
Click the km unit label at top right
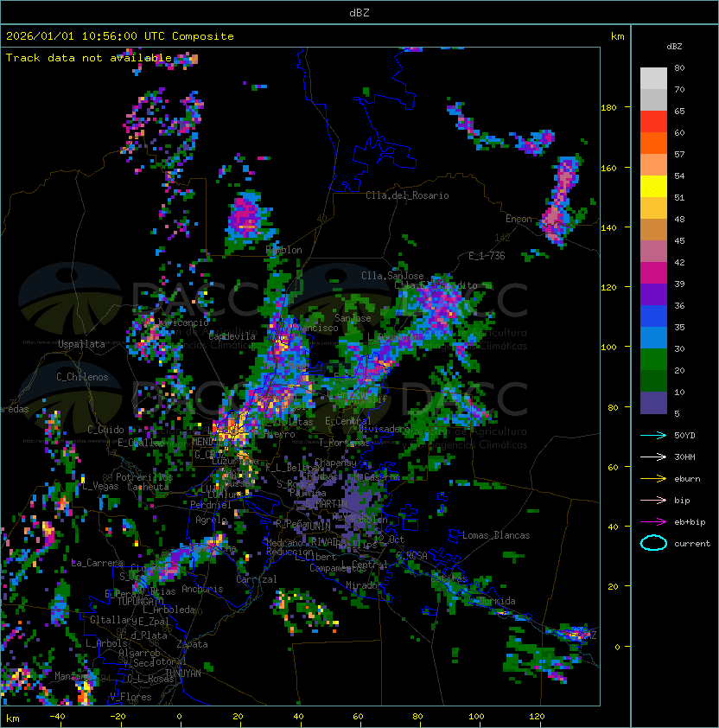coord(617,36)
